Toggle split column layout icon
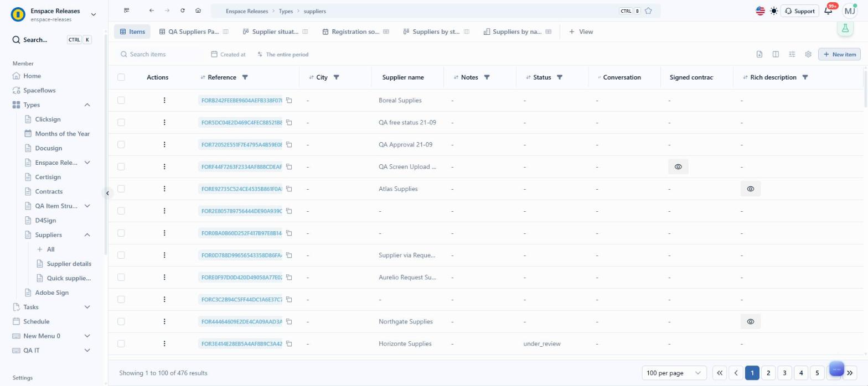This screenshot has width=868, height=386. pyautogui.click(x=776, y=54)
